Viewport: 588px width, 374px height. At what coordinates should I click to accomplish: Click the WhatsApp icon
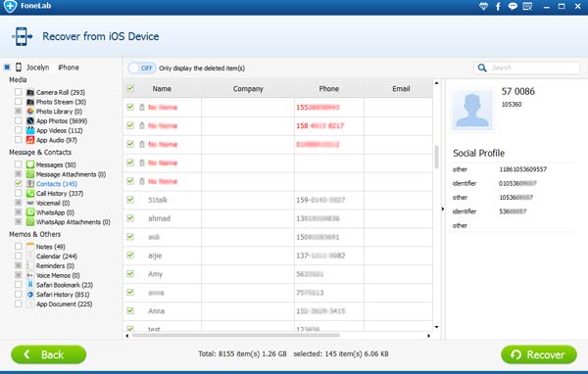[x=30, y=212]
